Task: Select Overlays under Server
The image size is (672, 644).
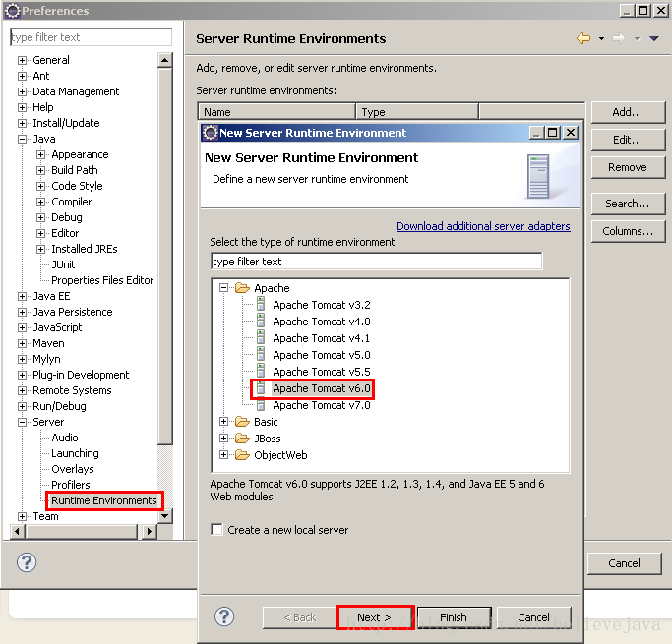Action: tap(73, 469)
